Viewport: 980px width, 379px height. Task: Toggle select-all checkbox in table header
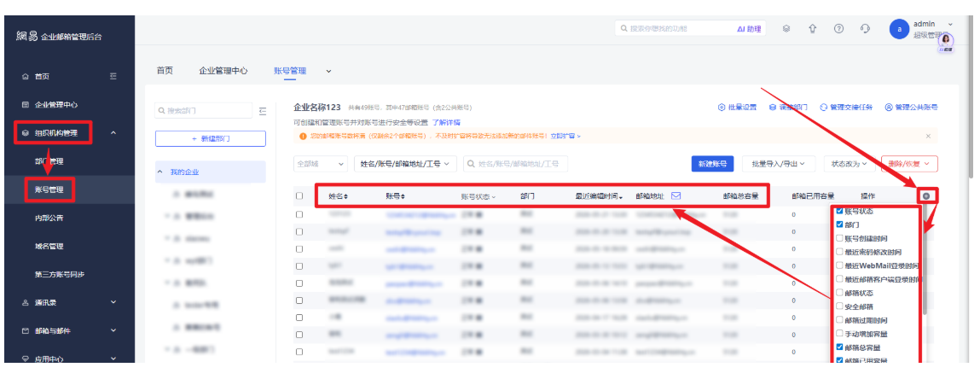pos(299,195)
